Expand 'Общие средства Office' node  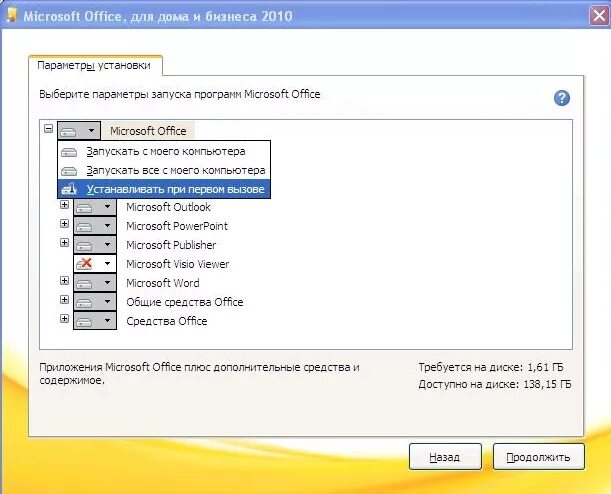[65, 300]
